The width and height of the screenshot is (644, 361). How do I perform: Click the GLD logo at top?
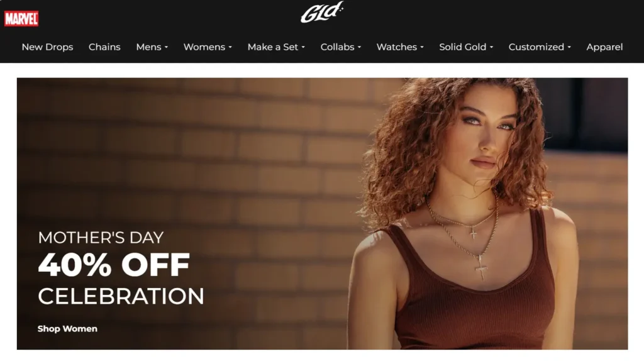point(322,13)
